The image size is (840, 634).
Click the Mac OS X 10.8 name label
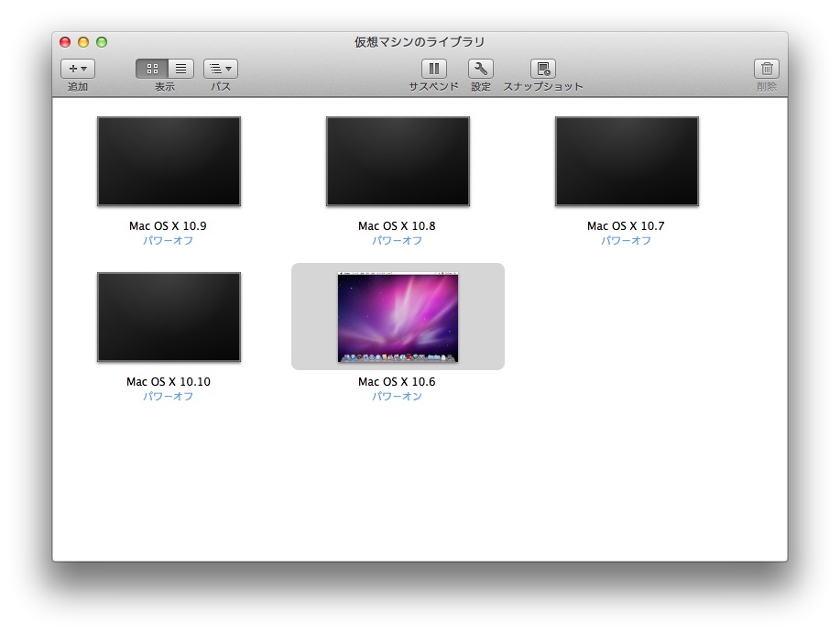point(397,226)
